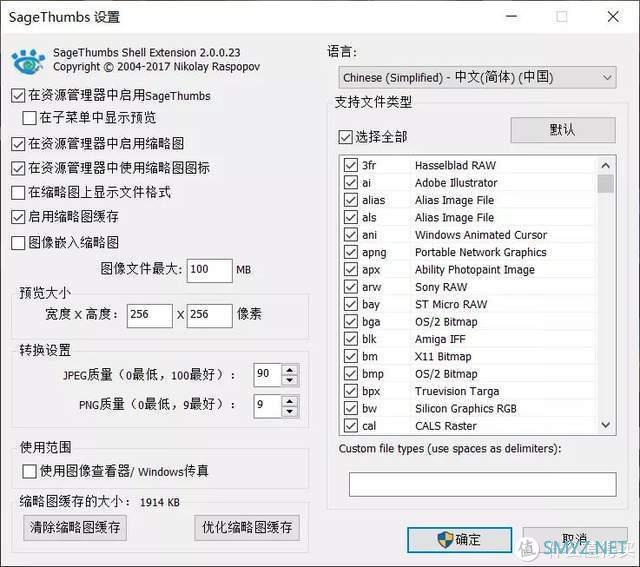Select the 'CALS Raster' row text
This screenshot has width=640, height=567.
[446, 426]
